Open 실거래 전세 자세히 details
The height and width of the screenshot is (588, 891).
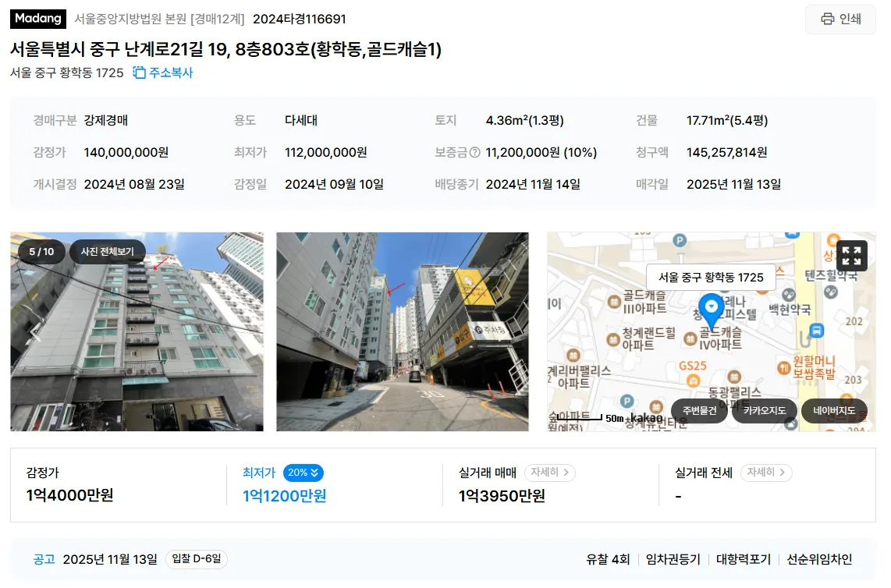pos(765,472)
